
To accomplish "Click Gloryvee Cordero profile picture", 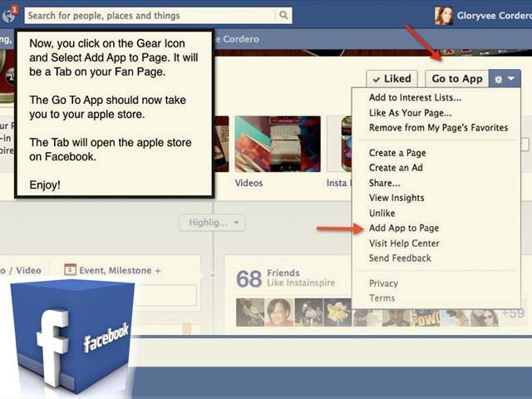I will 444,16.
